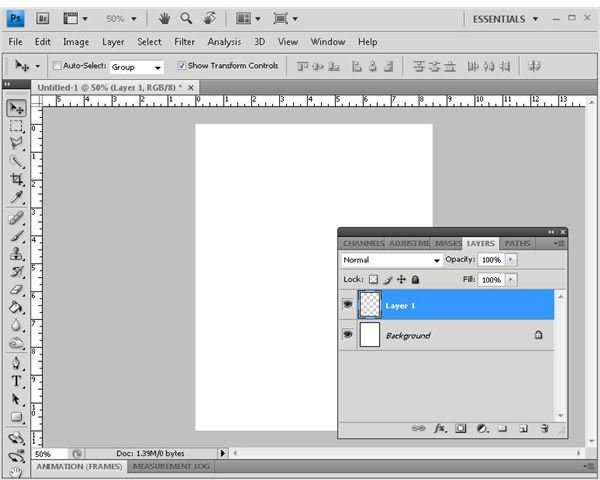The height and width of the screenshot is (480, 600).
Task: Click the status bar 50% zoom field
Action: pyautogui.click(x=49, y=454)
